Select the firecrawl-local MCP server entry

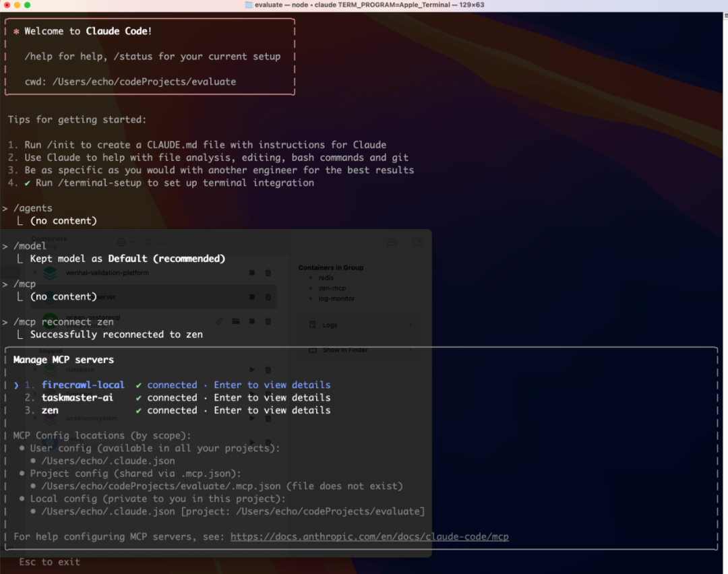pos(83,385)
